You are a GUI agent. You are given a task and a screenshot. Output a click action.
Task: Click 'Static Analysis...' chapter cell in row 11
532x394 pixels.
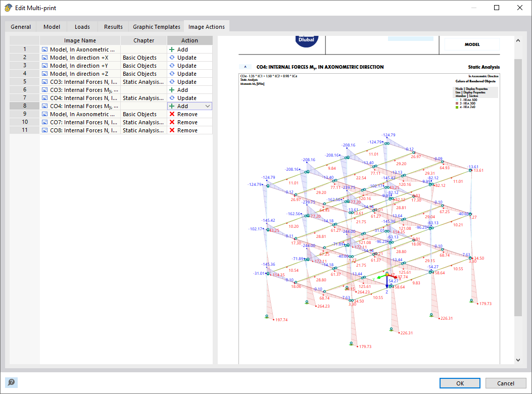coord(144,130)
